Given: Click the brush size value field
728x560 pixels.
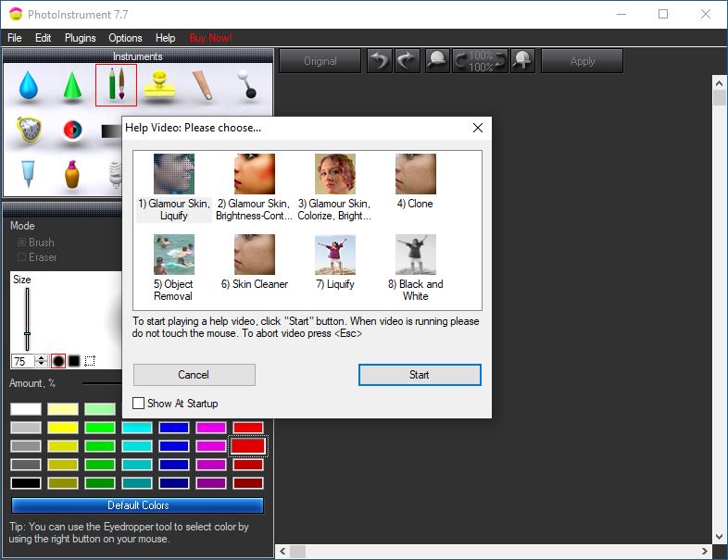Looking at the screenshot, I should tap(23, 361).
